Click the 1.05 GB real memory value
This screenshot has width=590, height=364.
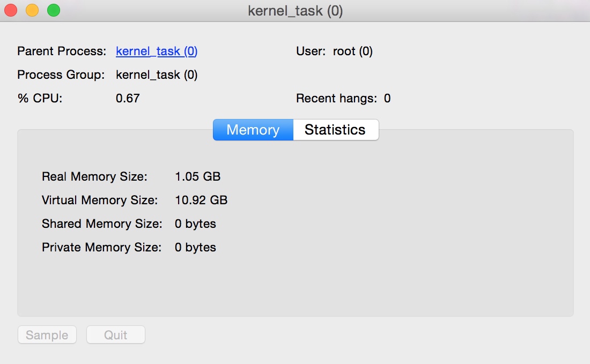coord(198,176)
